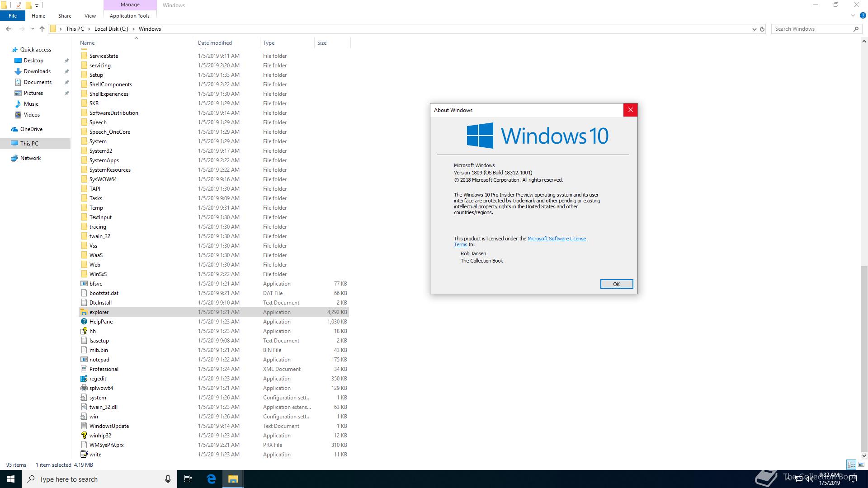The width and height of the screenshot is (868, 488).
Task: Click the search magnifier icon
Action: click(x=856, y=29)
